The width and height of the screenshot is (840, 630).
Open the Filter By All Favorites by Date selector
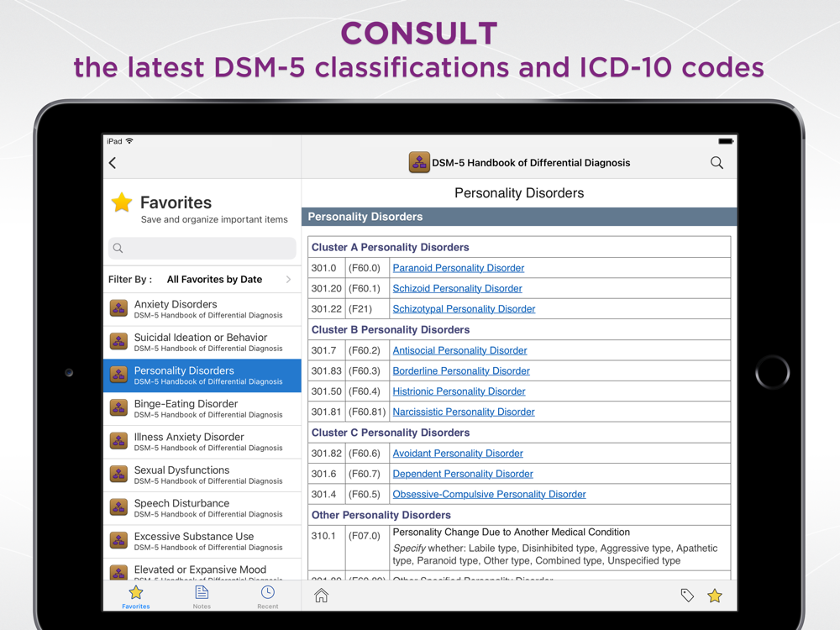point(202,279)
